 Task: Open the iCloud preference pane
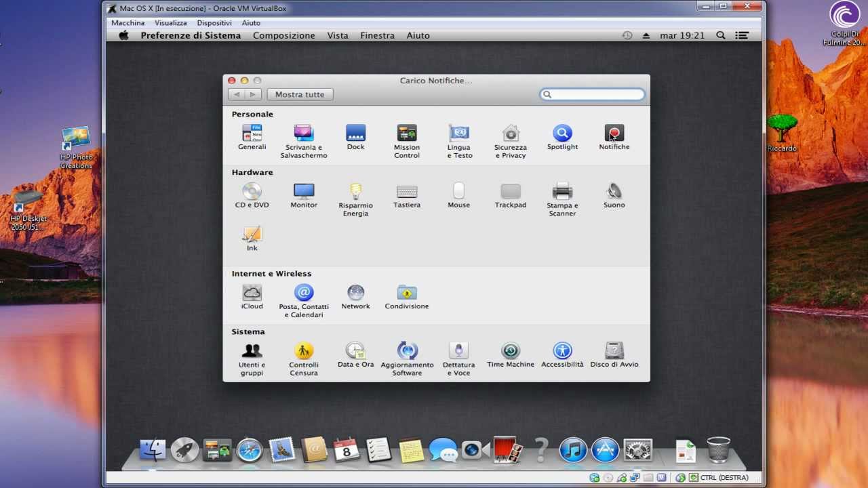(252, 297)
